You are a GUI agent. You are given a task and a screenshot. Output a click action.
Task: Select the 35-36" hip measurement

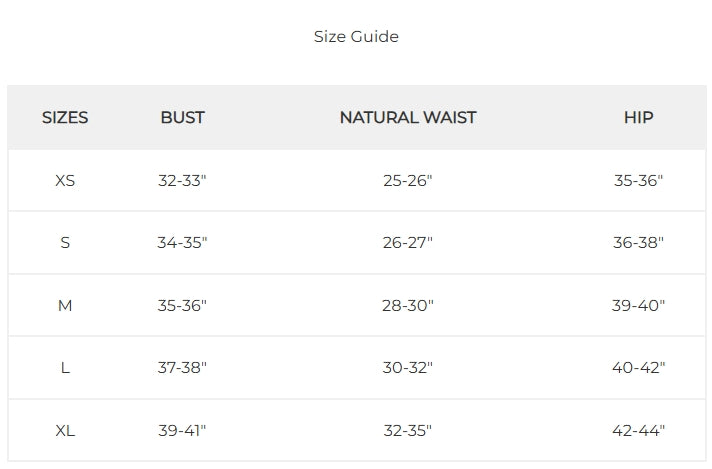638,181
